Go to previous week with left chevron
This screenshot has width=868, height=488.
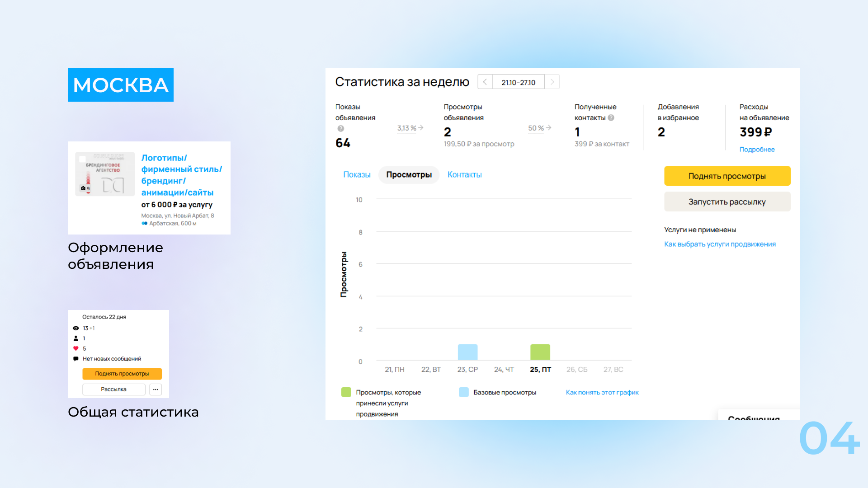pyautogui.click(x=485, y=82)
